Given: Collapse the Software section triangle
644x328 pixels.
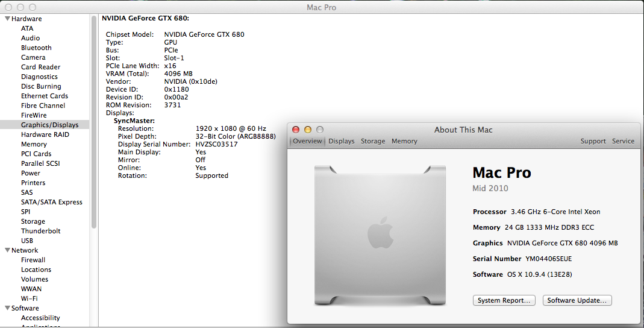Looking at the screenshot, I should pyautogui.click(x=7, y=308).
